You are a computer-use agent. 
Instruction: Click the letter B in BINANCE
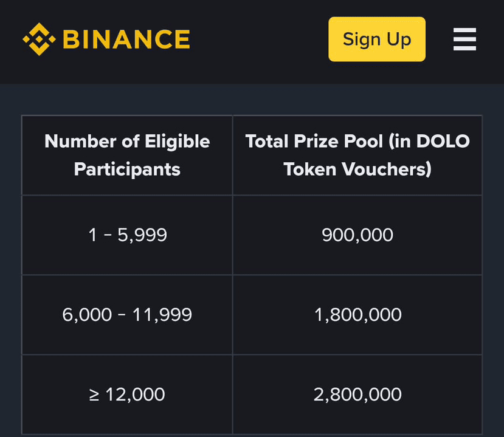71,39
